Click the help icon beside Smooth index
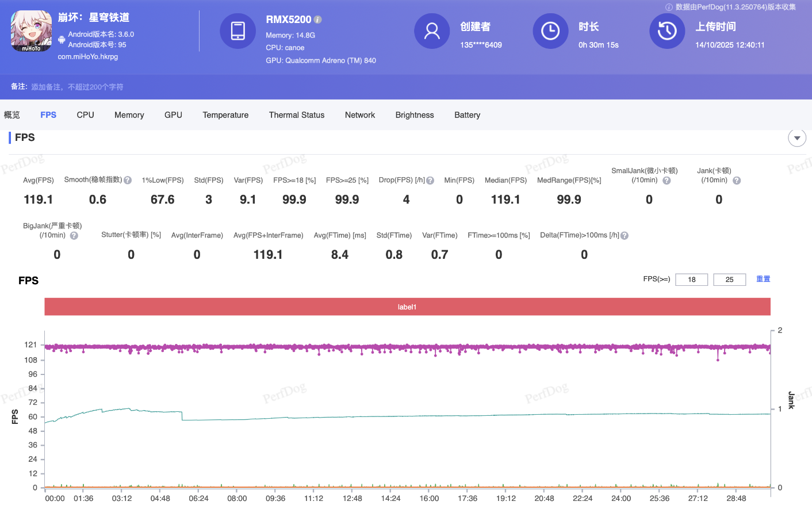Screen dimensions: 812x505 pyautogui.click(x=128, y=180)
